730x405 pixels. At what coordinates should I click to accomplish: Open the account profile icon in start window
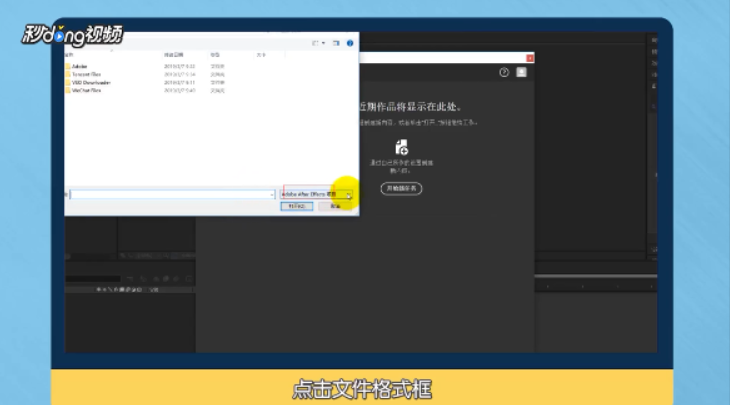coord(521,72)
